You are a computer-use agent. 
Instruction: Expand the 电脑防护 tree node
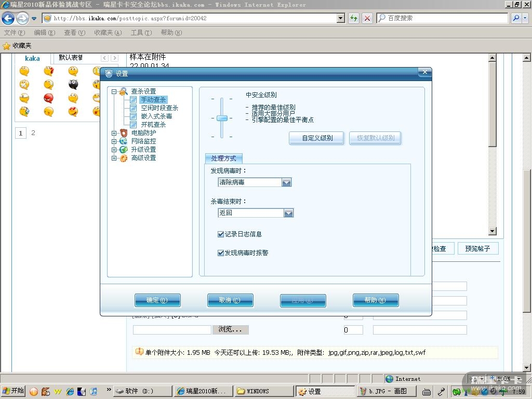[114, 133]
